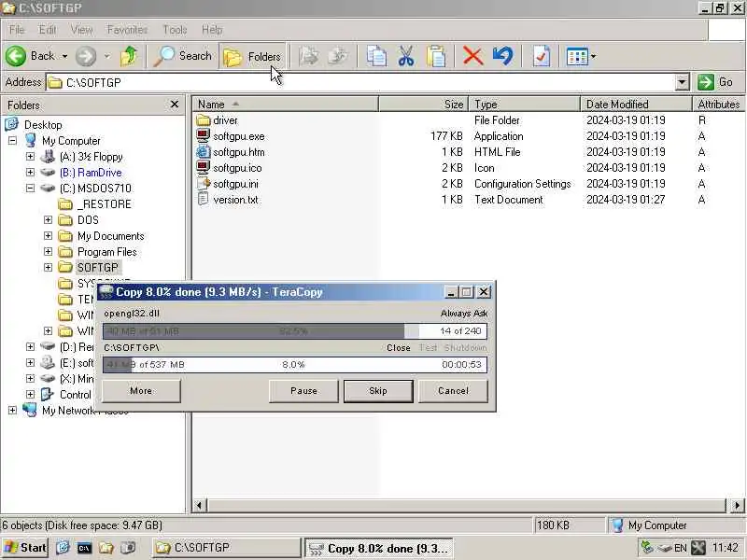Collapse the (C:) MSDOS710 drive node

pos(30,189)
